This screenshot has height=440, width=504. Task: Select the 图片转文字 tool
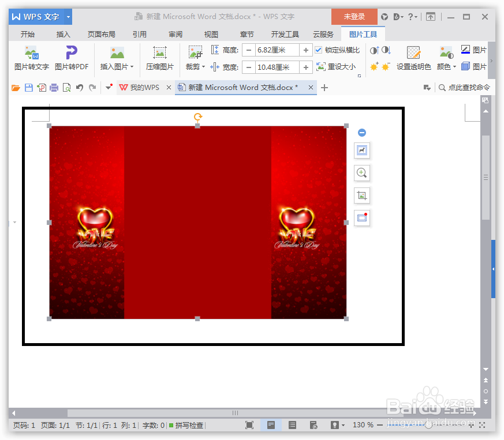point(31,59)
